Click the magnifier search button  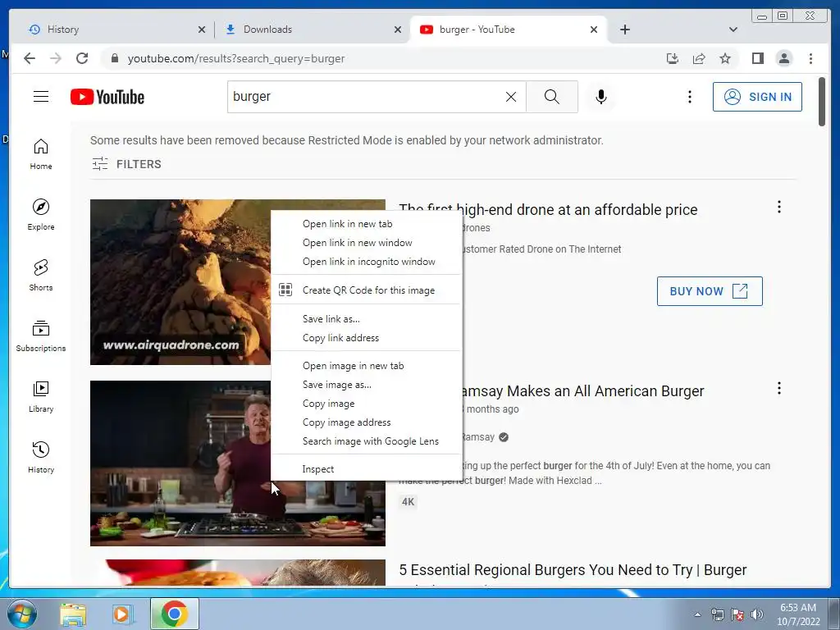[552, 97]
